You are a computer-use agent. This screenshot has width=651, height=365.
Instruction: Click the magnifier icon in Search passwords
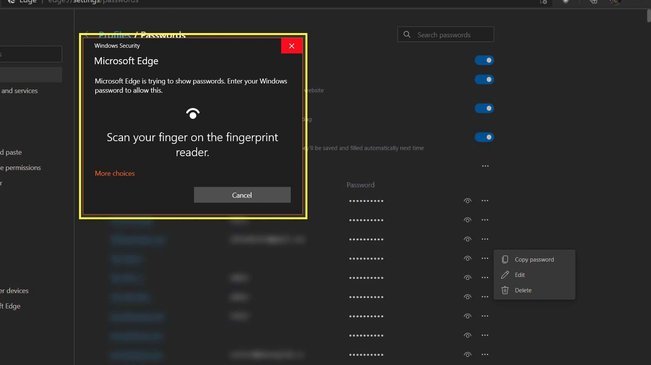[x=407, y=34]
